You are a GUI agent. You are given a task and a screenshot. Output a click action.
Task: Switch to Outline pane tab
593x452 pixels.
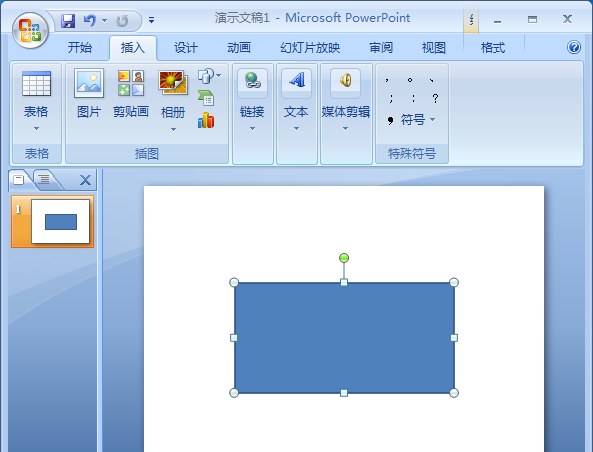45,179
